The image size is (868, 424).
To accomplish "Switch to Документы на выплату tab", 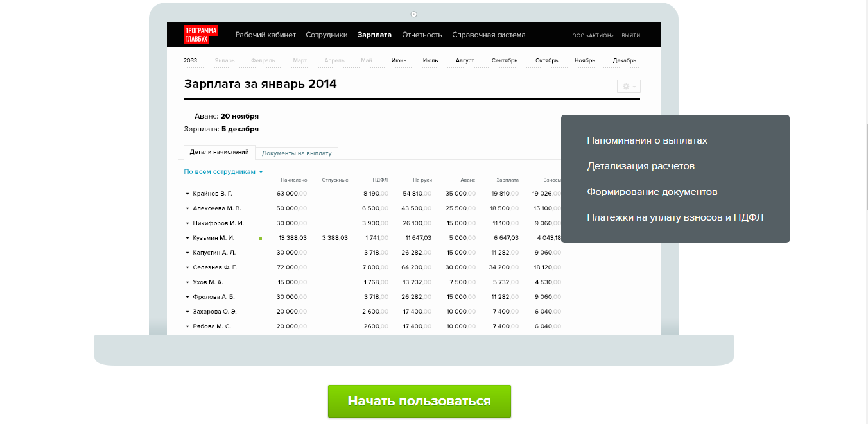I will tap(297, 153).
